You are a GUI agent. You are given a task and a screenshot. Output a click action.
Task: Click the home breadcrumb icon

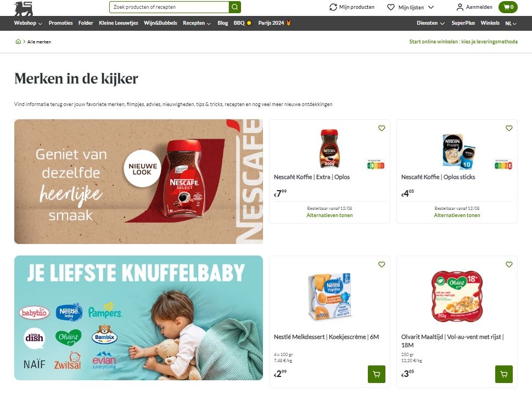coord(18,42)
